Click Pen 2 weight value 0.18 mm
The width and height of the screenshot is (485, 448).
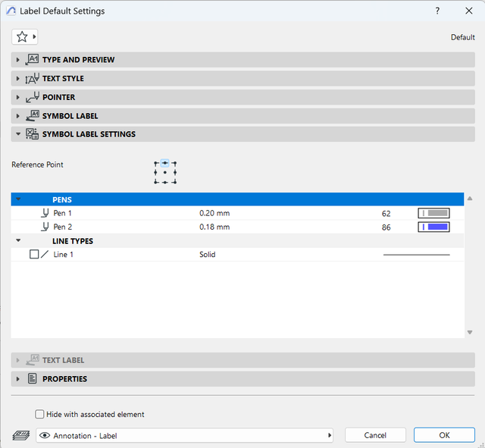(214, 227)
